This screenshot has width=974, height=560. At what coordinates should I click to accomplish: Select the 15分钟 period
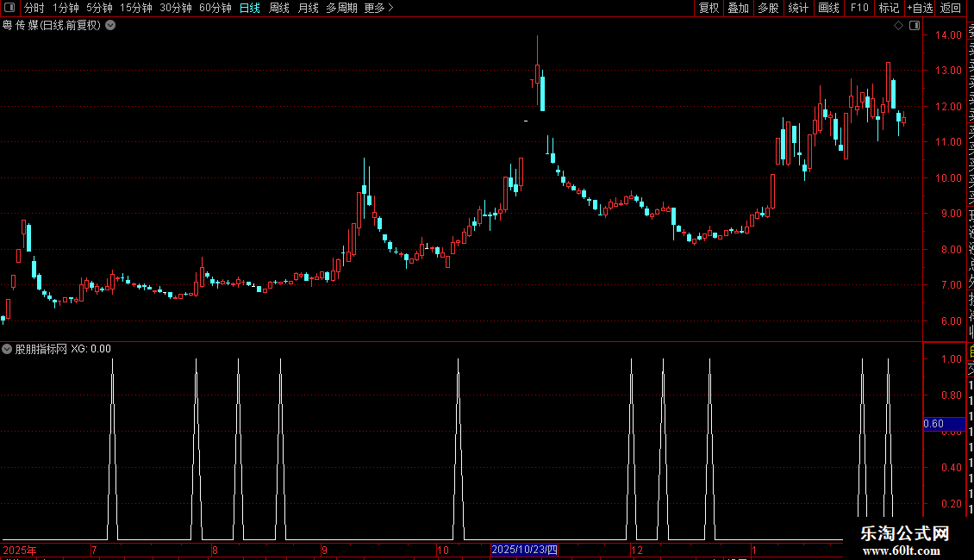(135, 8)
